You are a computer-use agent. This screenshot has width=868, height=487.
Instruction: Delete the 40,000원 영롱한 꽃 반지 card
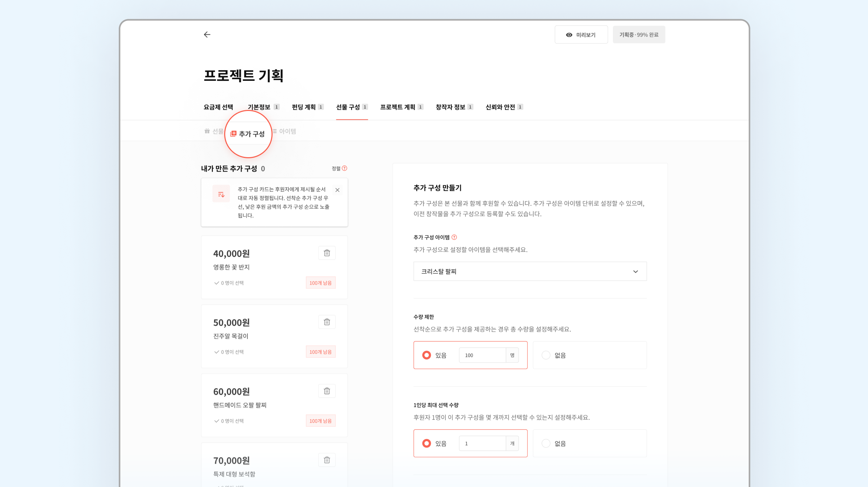click(327, 253)
